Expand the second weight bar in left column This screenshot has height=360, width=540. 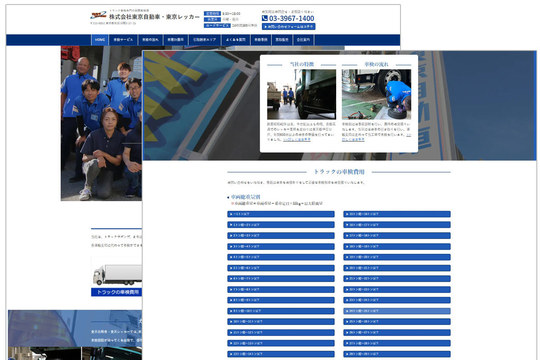(x=281, y=225)
